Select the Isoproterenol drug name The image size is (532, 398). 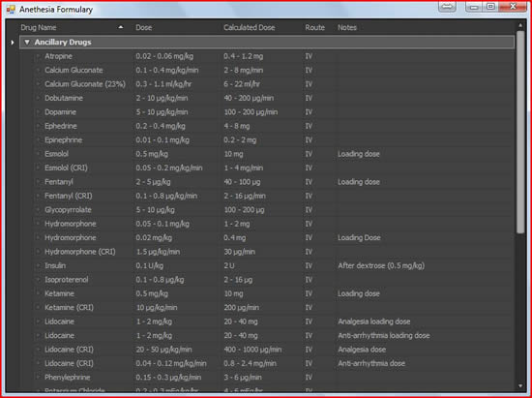pos(66,279)
